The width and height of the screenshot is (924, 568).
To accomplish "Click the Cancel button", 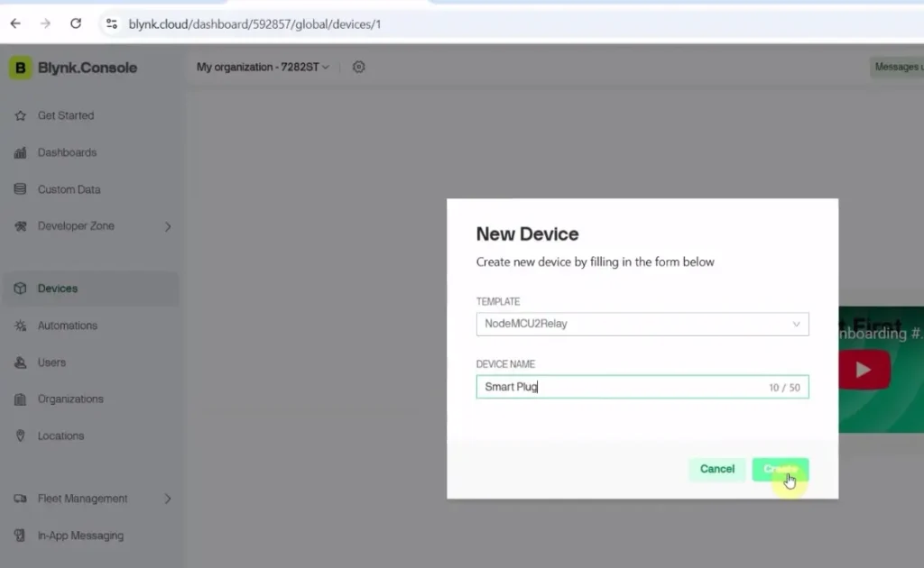I will [716, 469].
